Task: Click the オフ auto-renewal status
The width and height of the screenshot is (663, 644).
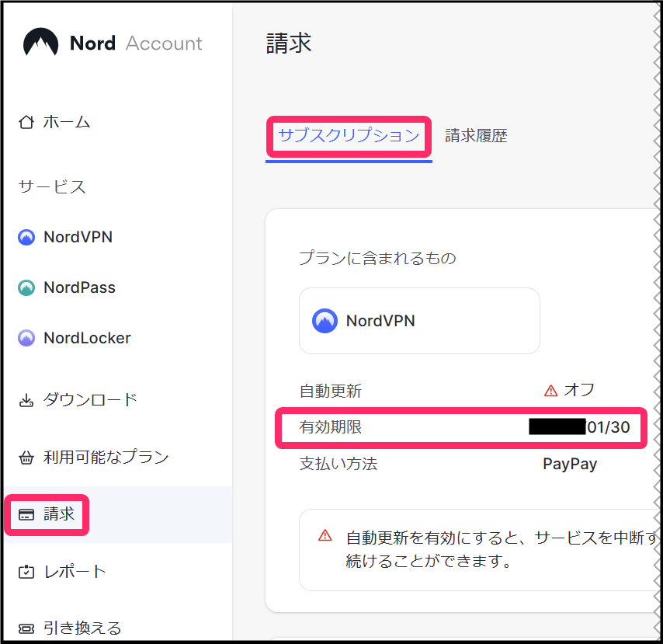Action: 579,390
